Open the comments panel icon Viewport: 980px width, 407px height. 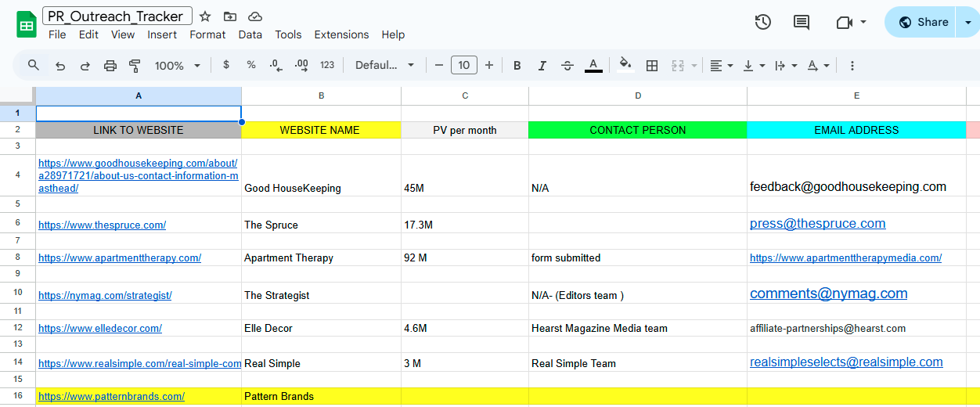tap(802, 22)
